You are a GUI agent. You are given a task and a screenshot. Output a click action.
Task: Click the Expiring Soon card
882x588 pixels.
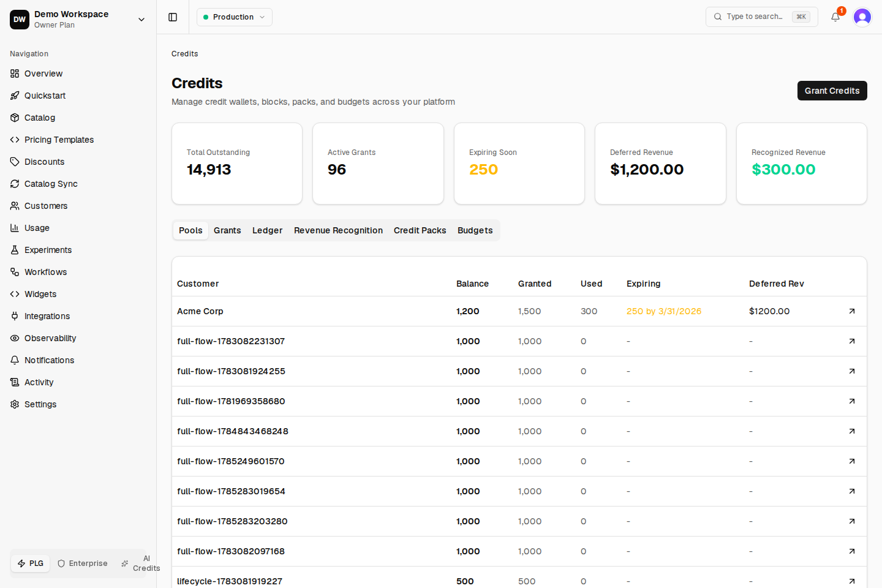point(519,164)
